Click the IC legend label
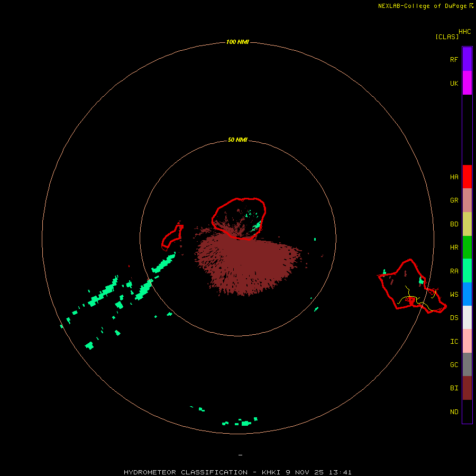Viewport: 476px width, 476px height. tap(454, 342)
